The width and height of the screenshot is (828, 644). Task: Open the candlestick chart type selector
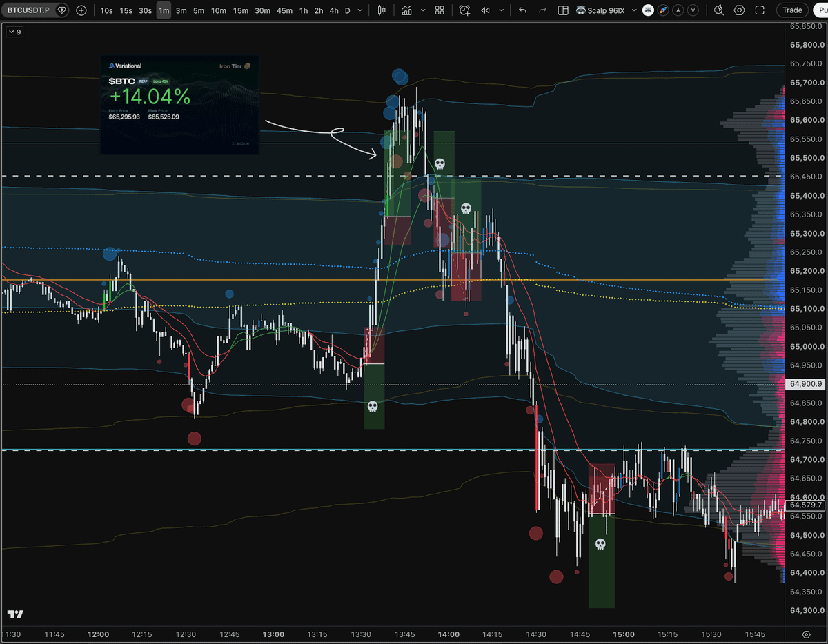[x=382, y=10]
